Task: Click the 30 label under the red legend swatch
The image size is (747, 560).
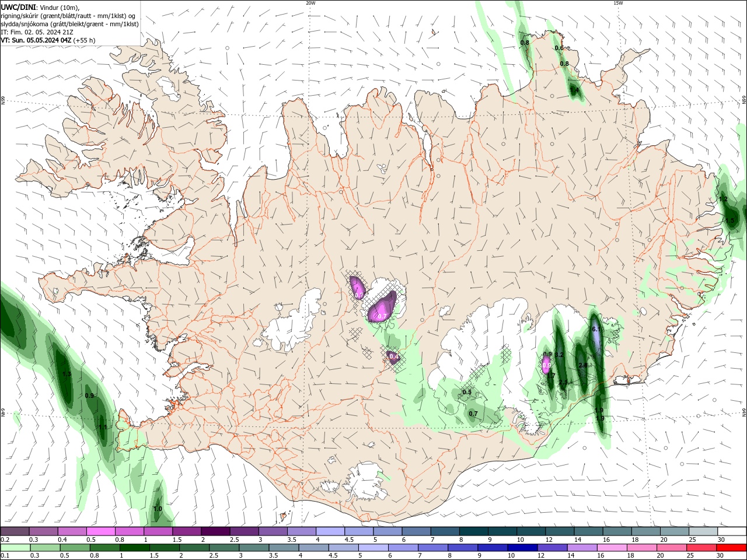Action: 720,556
